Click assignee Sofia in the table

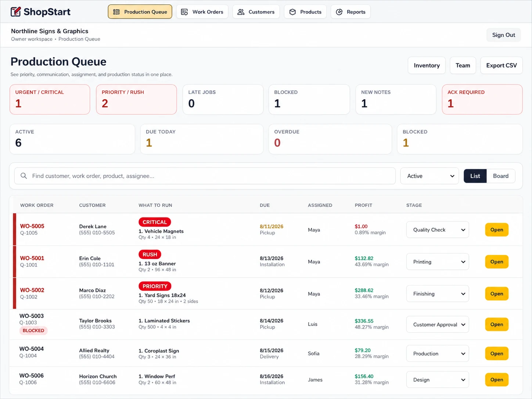click(x=314, y=353)
